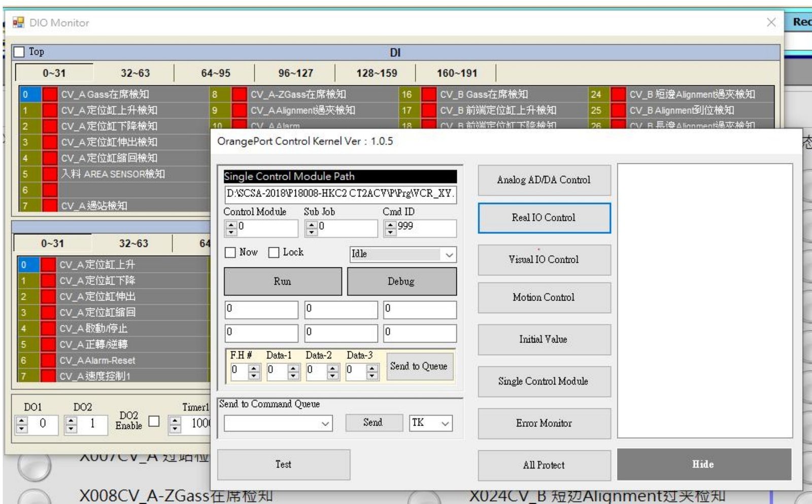Click the Initial Value button
Viewport: 812px width, 504px height.
pyautogui.click(x=544, y=340)
